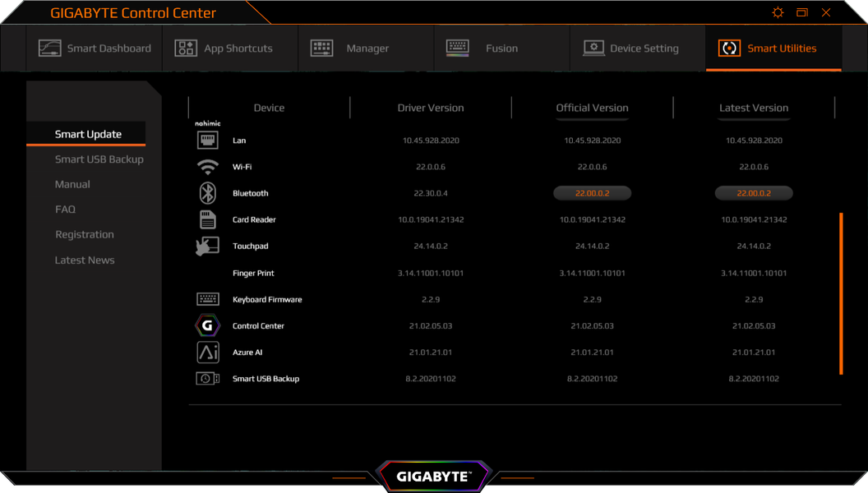This screenshot has width=868, height=493.
Task: Click the Official Version column header
Action: click(593, 108)
